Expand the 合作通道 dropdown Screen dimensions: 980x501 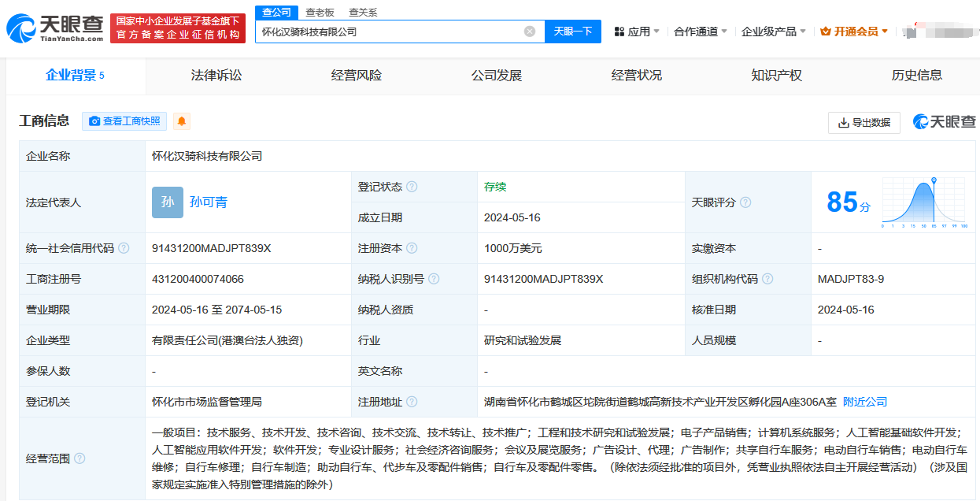(x=701, y=32)
